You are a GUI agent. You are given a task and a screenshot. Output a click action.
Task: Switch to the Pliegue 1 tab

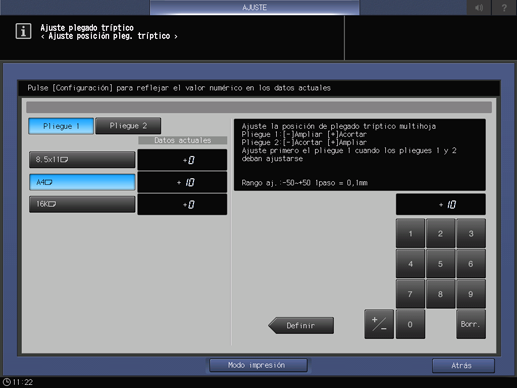61,126
